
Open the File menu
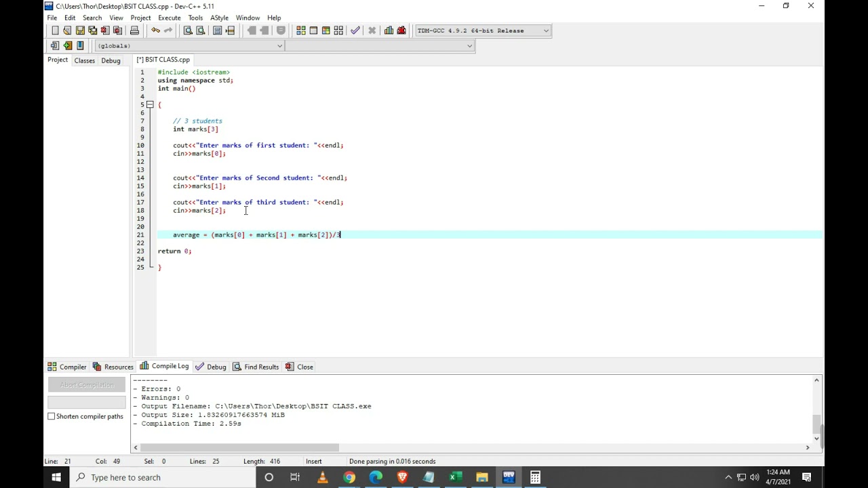52,18
